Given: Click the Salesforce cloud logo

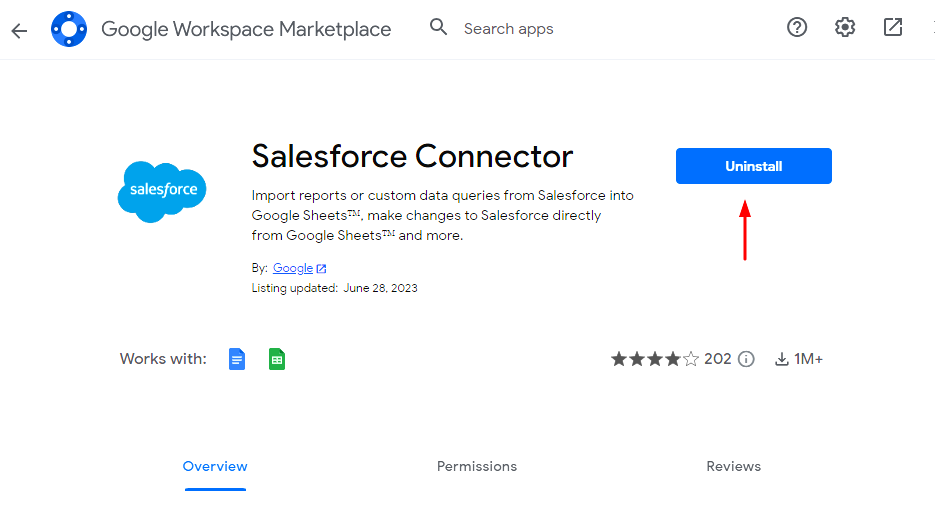Looking at the screenshot, I should (162, 191).
